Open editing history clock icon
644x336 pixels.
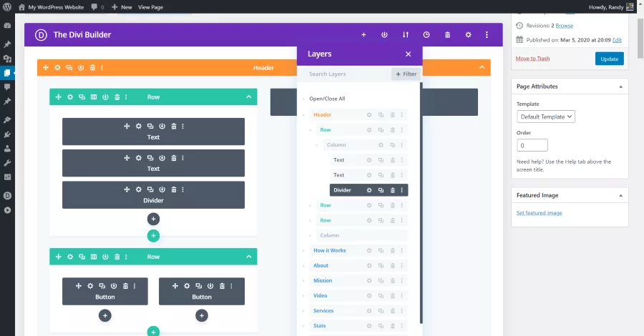[x=426, y=35]
